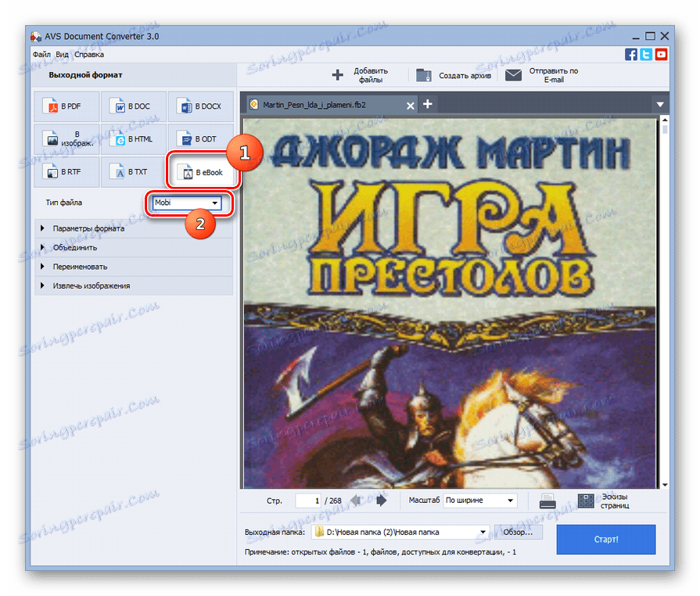Screen dimensions: 700x596
Task: Choose the HTML output format
Action: pos(134,139)
